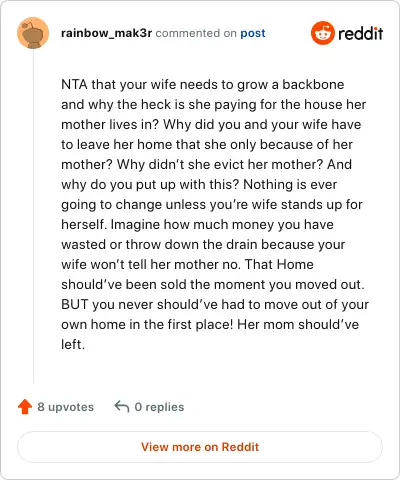Click the "That Home" phrase in comment
This screenshot has width=400, height=480.
coord(279,264)
